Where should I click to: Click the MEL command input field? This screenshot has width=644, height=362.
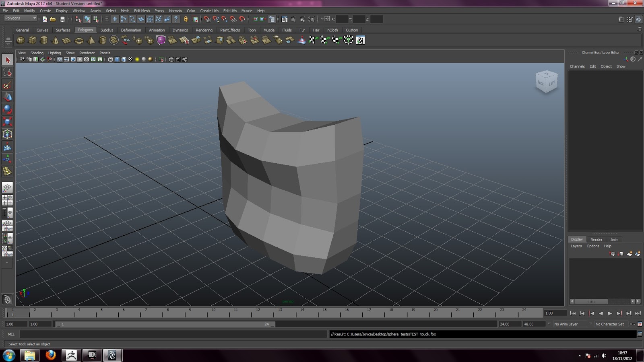[x=173, y=334]
